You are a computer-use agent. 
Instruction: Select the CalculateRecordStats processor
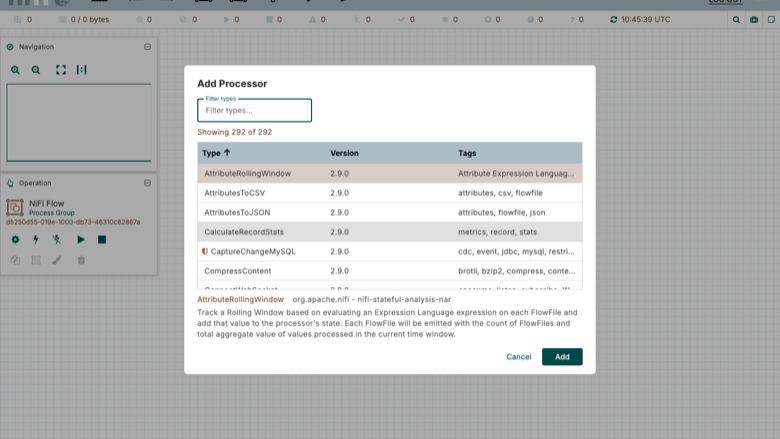click(390, 232)
